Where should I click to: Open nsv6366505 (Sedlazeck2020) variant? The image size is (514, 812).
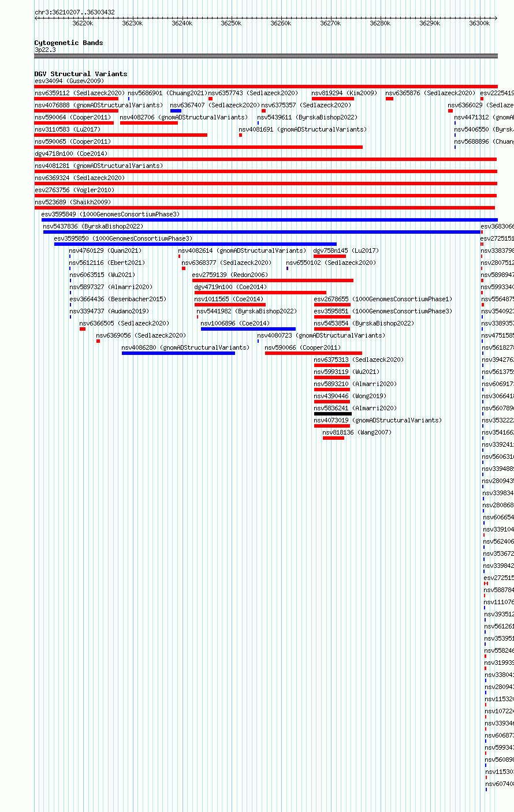click(x=125, y=323)
